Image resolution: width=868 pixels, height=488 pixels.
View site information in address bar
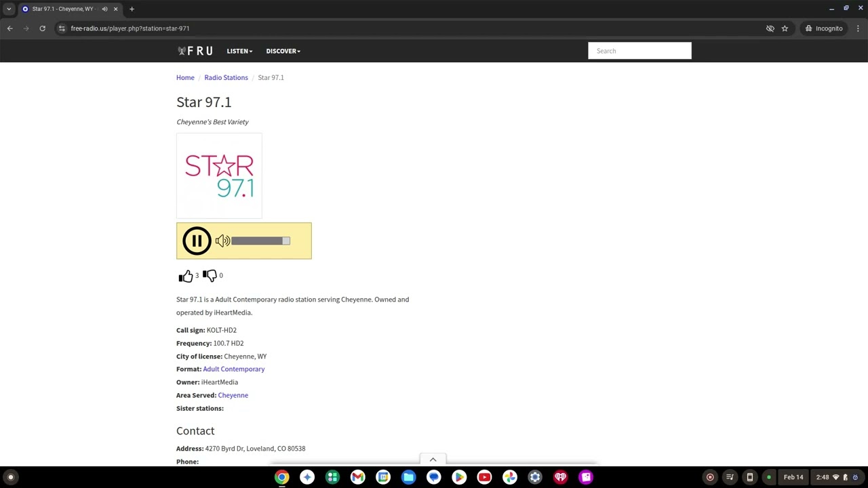62,28
